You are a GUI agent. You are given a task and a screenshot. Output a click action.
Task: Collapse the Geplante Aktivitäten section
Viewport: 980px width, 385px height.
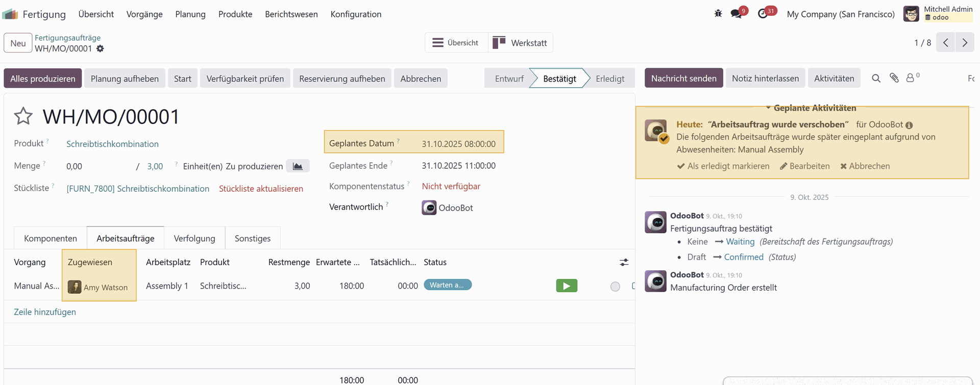[811, 108]
